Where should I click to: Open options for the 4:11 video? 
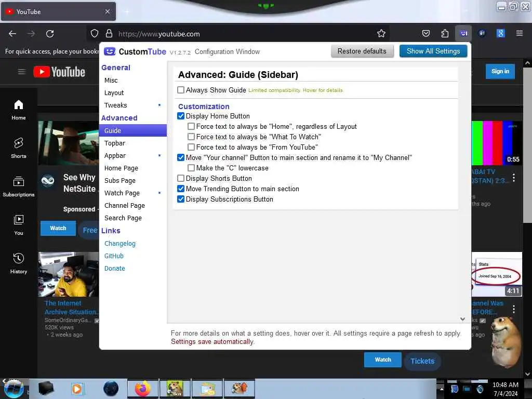pos(514,309)
